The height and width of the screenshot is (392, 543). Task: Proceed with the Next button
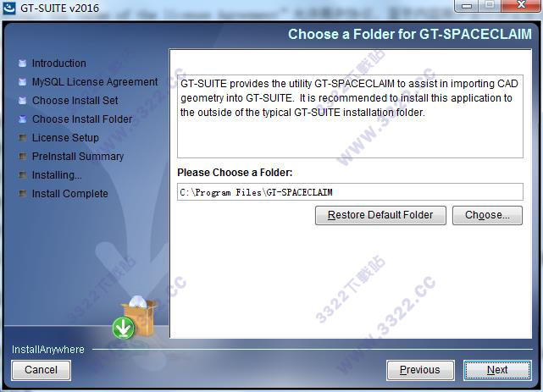point(497,370)
